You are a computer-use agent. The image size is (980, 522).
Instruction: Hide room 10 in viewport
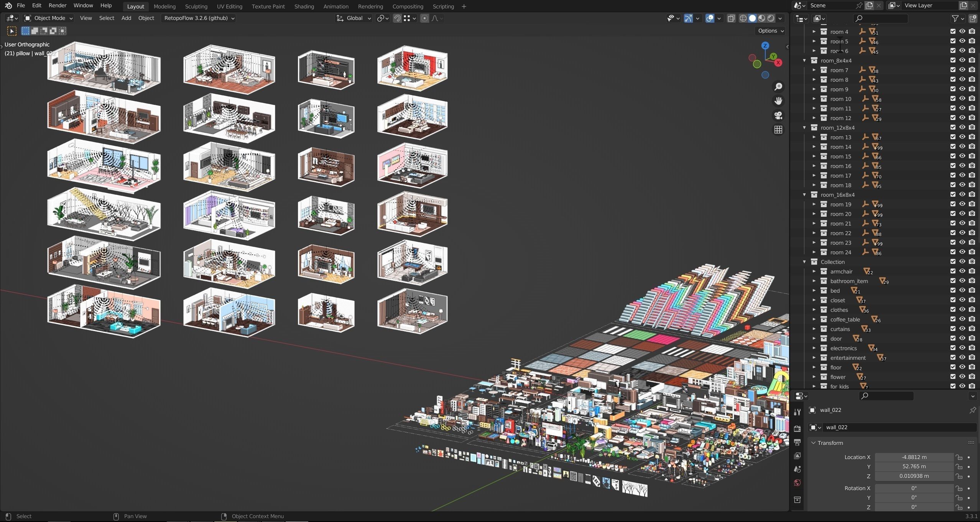click(962, 99)
